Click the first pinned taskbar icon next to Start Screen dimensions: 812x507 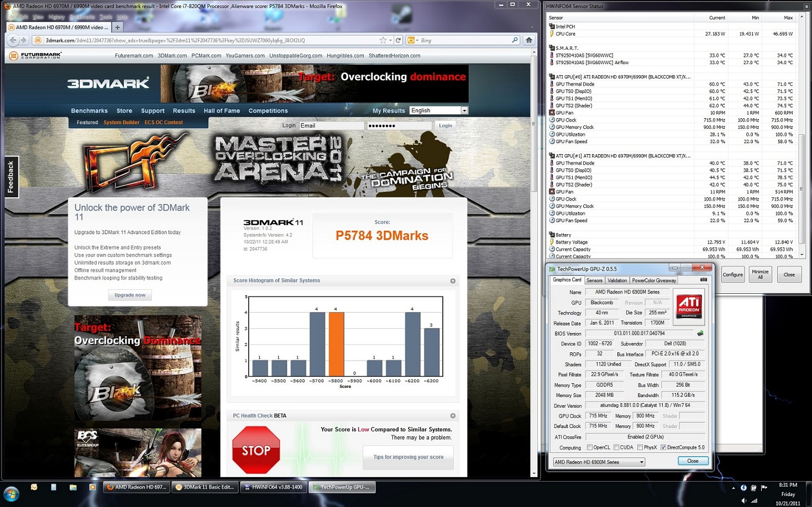[34, 487]
